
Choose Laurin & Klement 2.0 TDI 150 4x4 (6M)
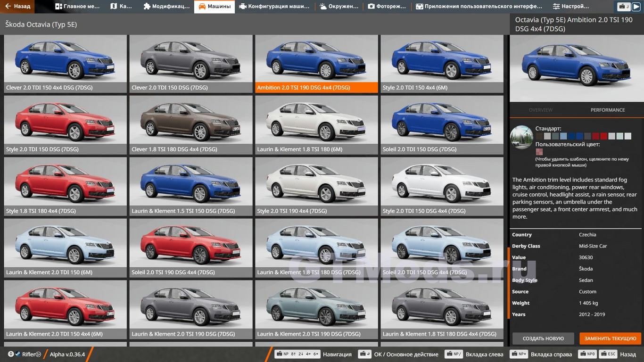[65, 310]
